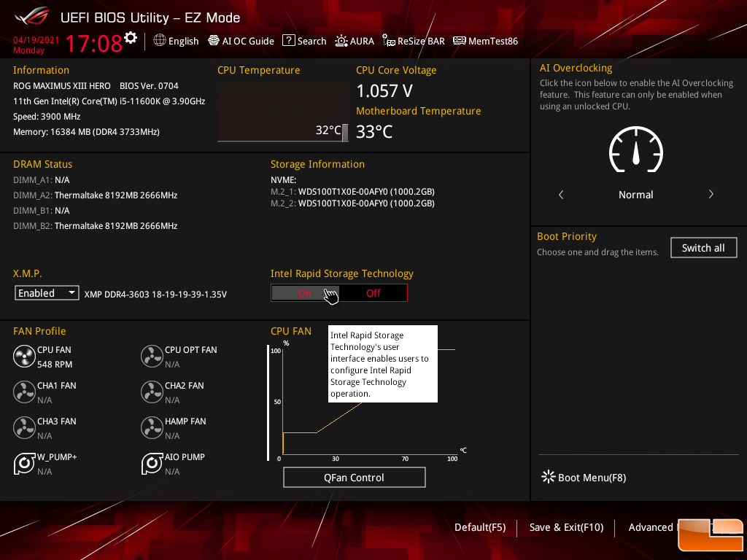Viewport: 747px width, 560px height.
Task: Go to previous AI Overclocking mode
Action: point(561,194)
